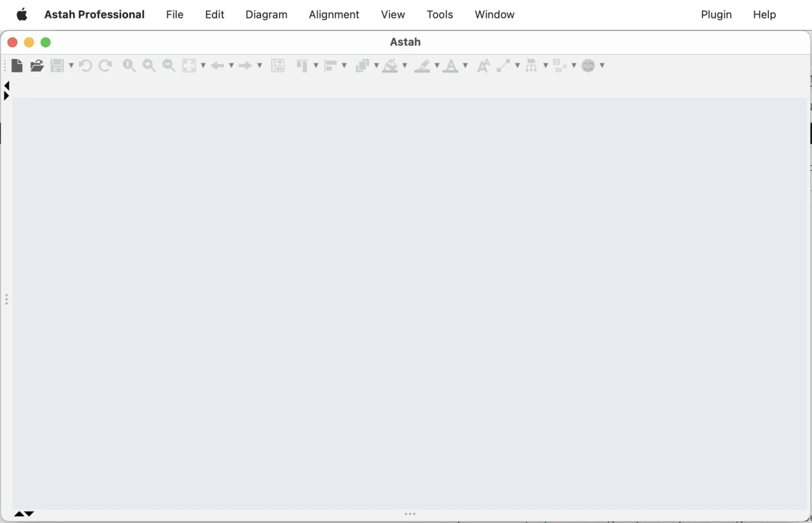The image size is (812, 523).
Task: Click the bottom horizontal splitter handle dots
Action: [x=410, y=514]
